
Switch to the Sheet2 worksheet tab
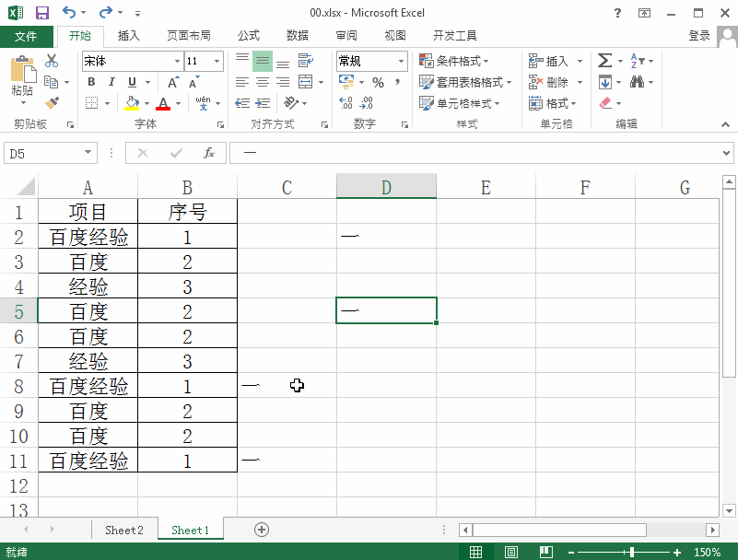pyautogui.click(x=124, y=530)
